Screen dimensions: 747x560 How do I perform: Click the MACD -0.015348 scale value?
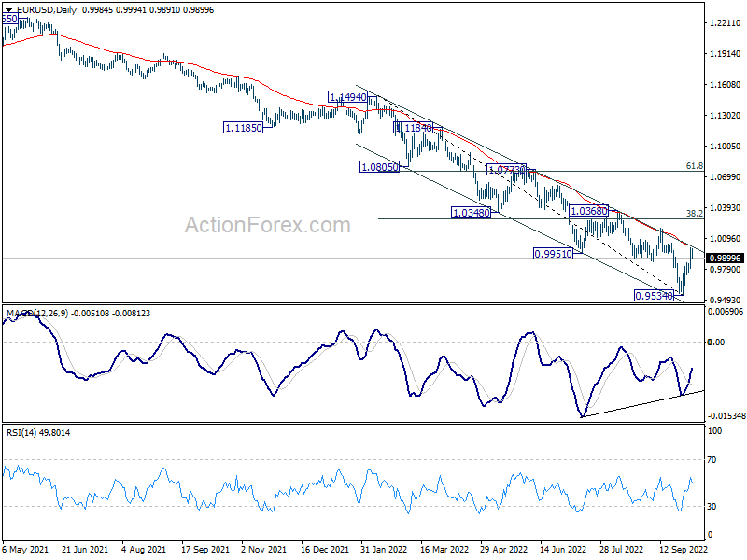(726, 416)
